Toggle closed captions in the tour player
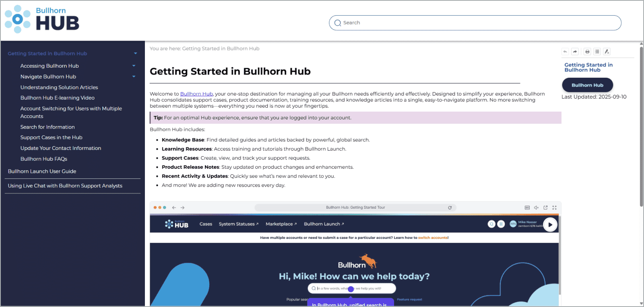This screenshot has height=307, width=644. pos(527,207)
